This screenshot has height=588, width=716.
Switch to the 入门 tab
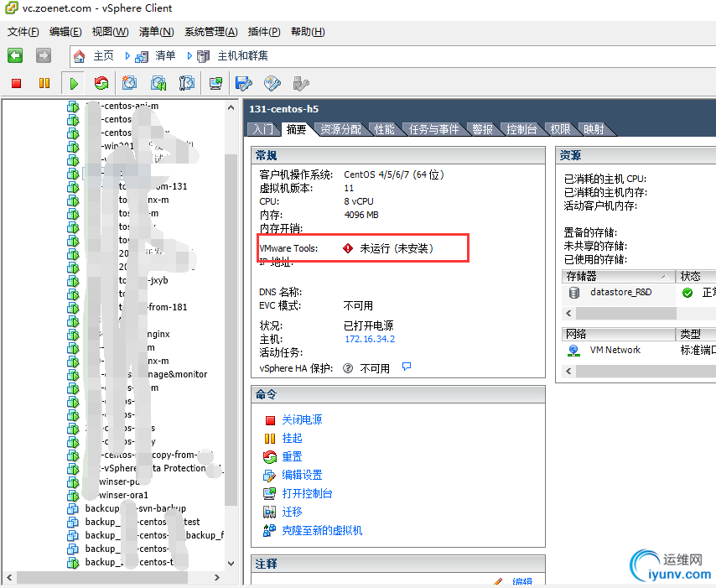pos(263,130)
